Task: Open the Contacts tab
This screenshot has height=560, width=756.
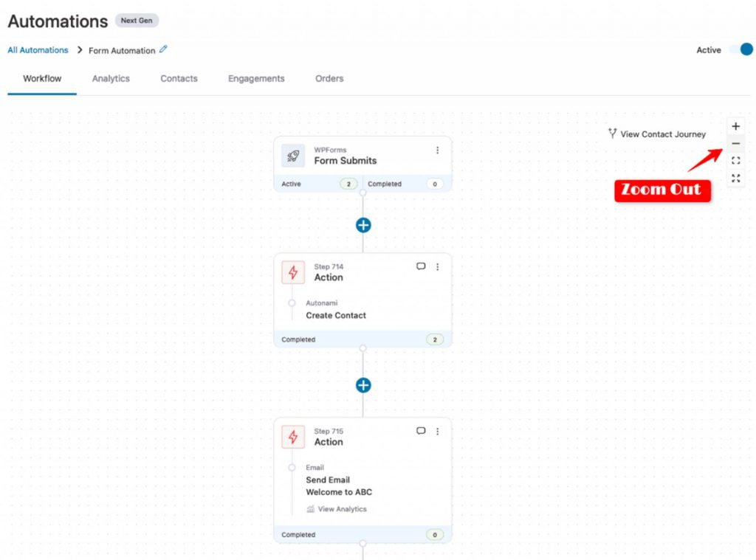Action: pos(179,78)
